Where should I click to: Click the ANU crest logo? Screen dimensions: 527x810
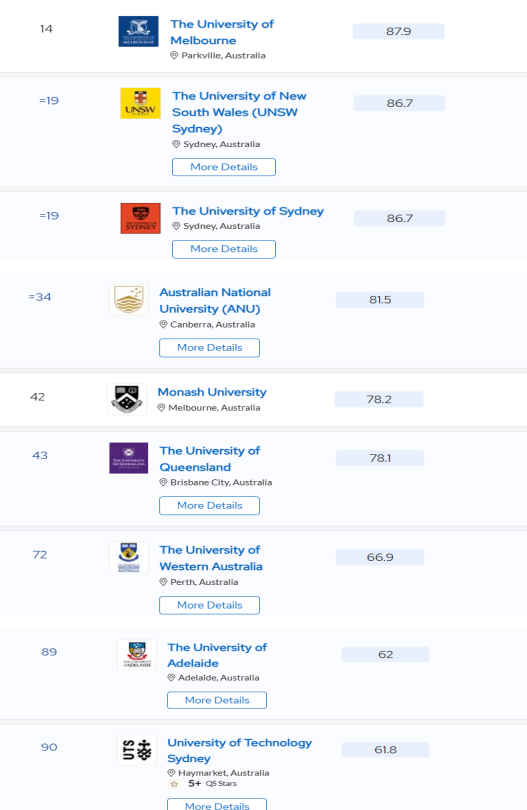pos(129,300)
